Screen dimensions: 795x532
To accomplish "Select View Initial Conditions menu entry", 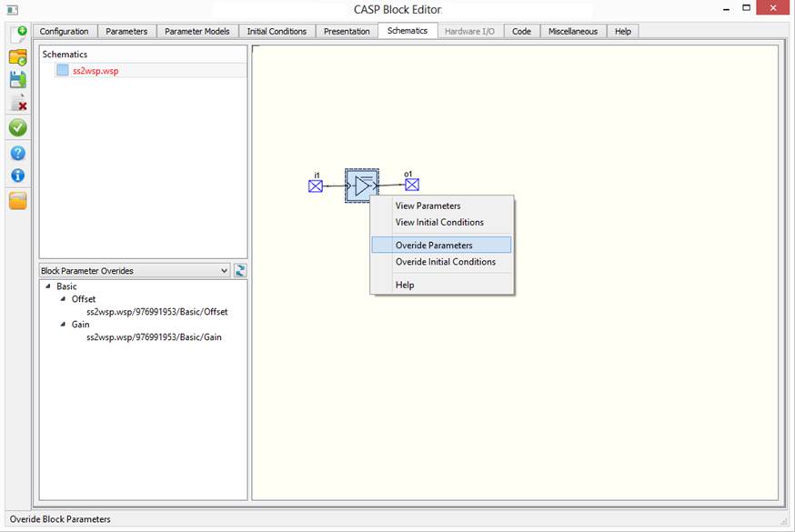I will (439, 222).
